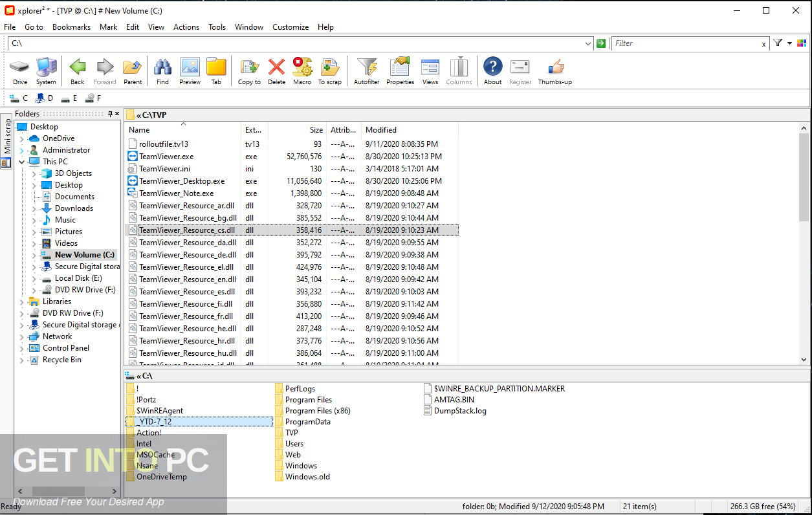Open the filter options dropdown arrow

(789, 43)
